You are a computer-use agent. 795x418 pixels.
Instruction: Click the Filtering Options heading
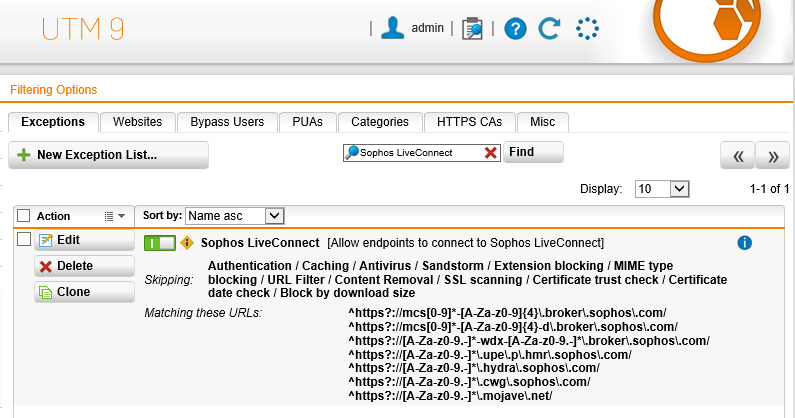tap(54, 90)
